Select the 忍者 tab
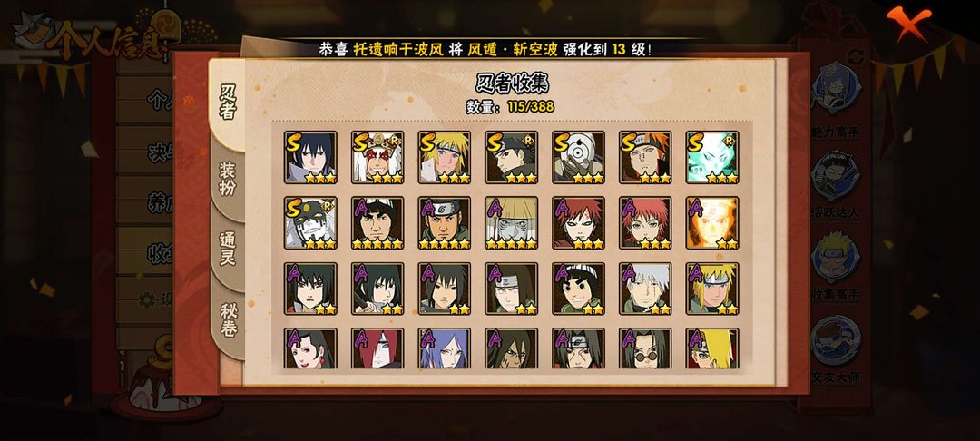980x441 pixels. coord(227,102)
